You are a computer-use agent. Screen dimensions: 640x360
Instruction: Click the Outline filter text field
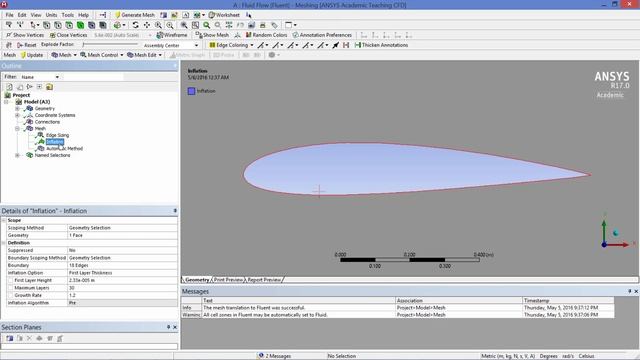tap(93, 77)
